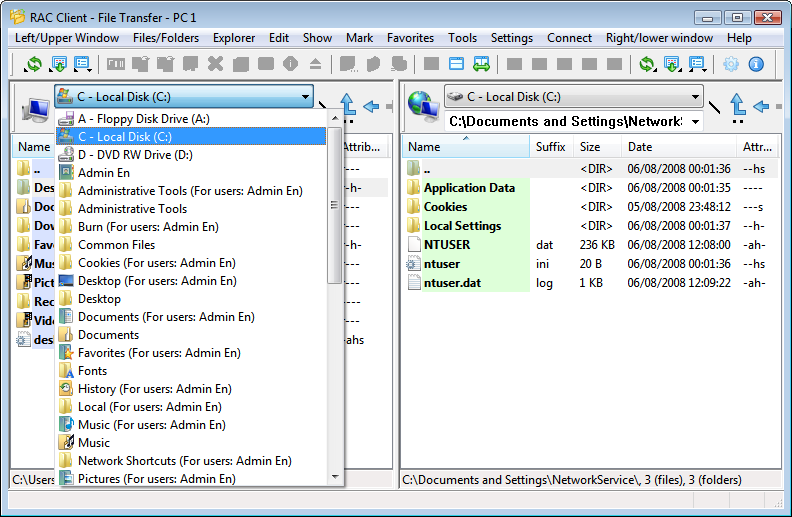Open the Right/lower window menu
Screen dimensions: 792x517
(659, 38)
